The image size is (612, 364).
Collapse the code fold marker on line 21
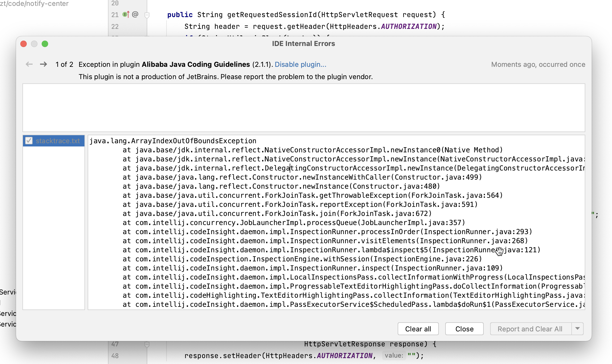pos(147,15)
